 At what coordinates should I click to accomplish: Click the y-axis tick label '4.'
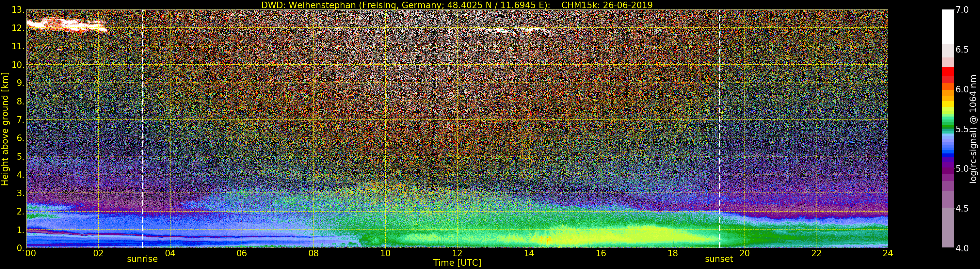point(21,175)
